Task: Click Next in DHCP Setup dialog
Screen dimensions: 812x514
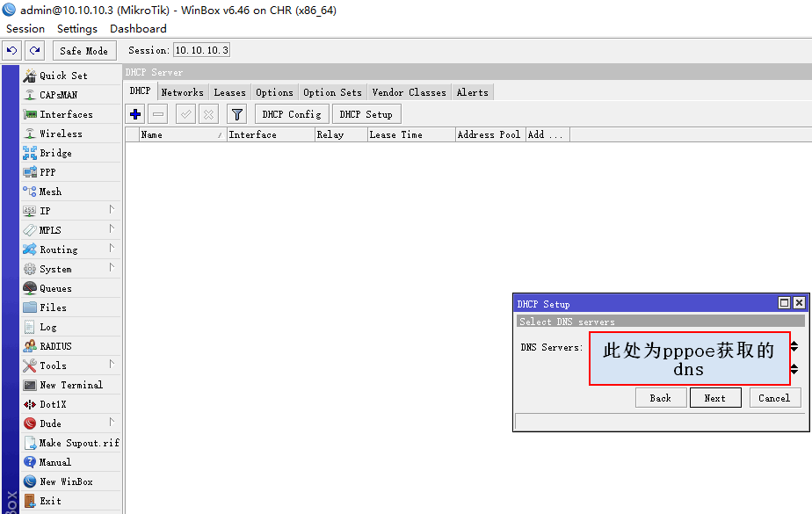Action: pos(715,398)
